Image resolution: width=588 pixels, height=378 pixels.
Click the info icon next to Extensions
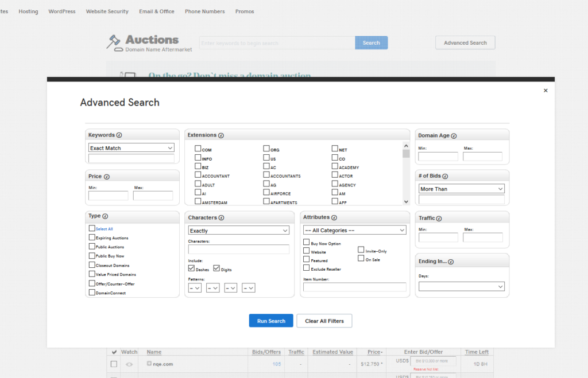pos(221,135)
